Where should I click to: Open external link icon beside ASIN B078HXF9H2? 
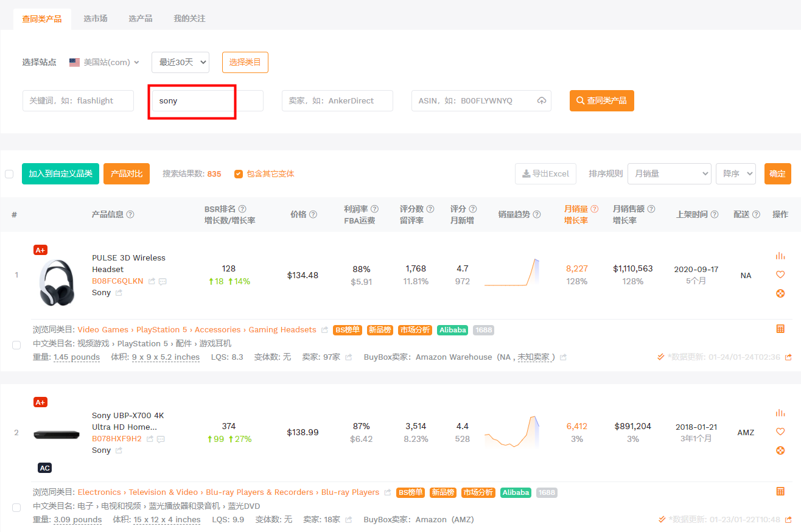pyautogui.click(x=150, y=439)
